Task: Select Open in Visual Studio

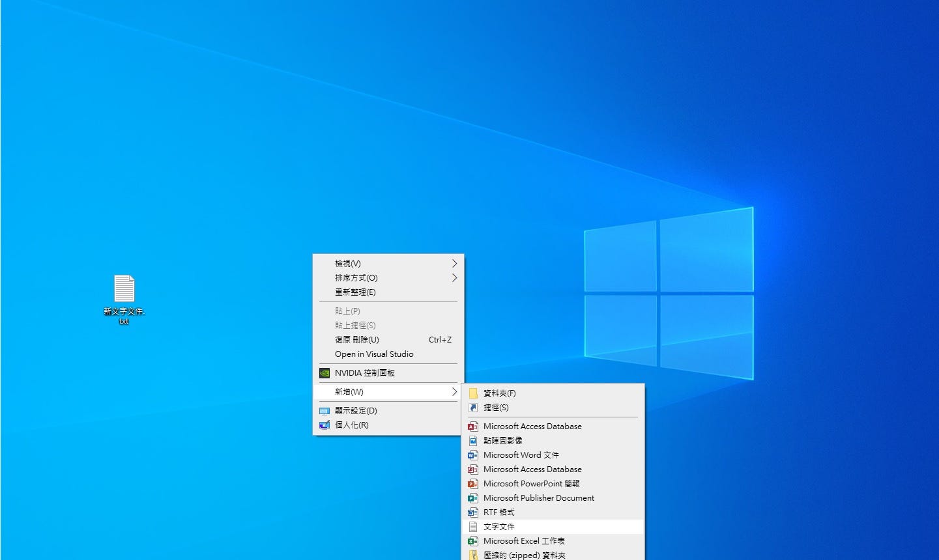Action: (x=388, y=354)
